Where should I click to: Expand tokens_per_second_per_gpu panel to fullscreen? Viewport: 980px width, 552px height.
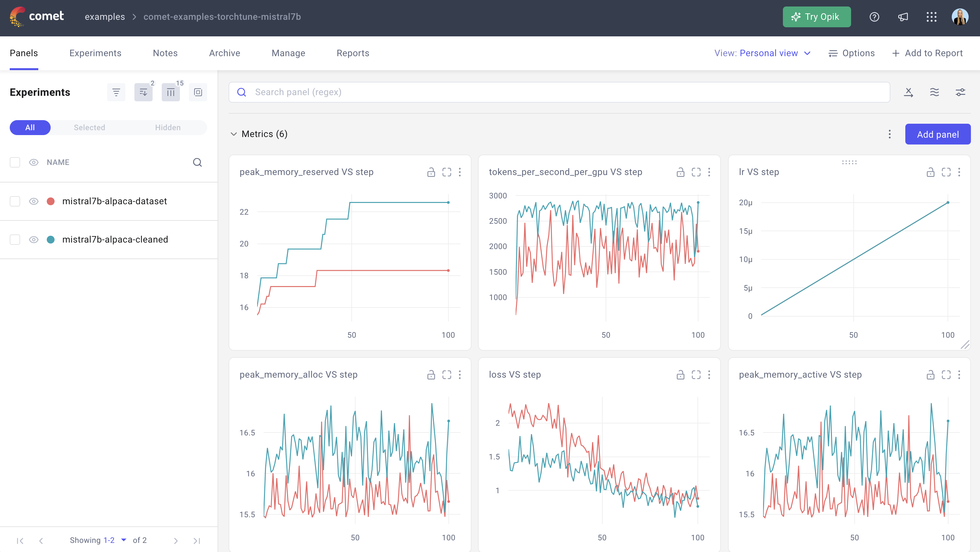click(x=696, y=172)
